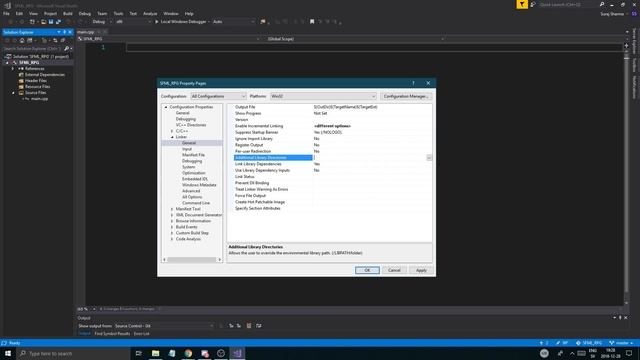Screen dimensions: 640x360
Task: Select Header Files folder in Solution Explorer
Action: tap(36, 81)
